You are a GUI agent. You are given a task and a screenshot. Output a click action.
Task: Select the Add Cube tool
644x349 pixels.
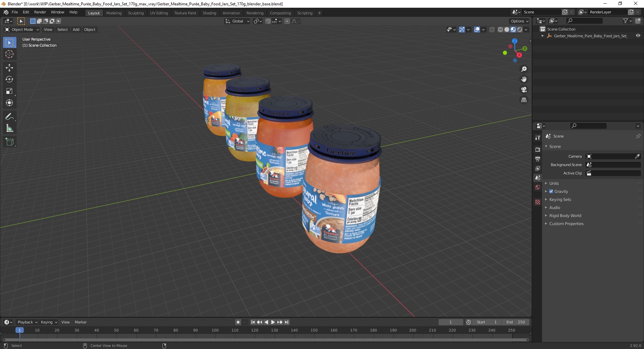pos(9,142)
